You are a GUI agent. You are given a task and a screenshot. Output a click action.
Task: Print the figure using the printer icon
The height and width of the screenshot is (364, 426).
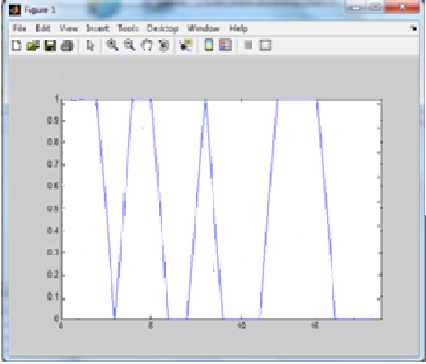tap(67, 45)
